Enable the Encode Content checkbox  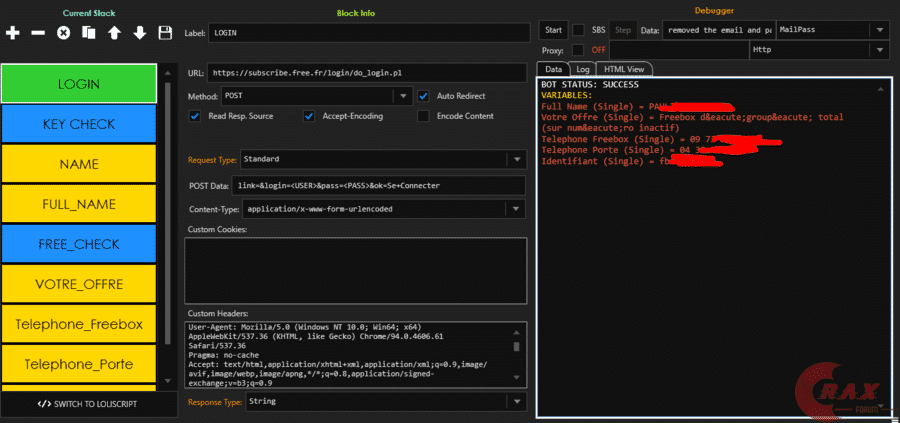coord(424,116)
